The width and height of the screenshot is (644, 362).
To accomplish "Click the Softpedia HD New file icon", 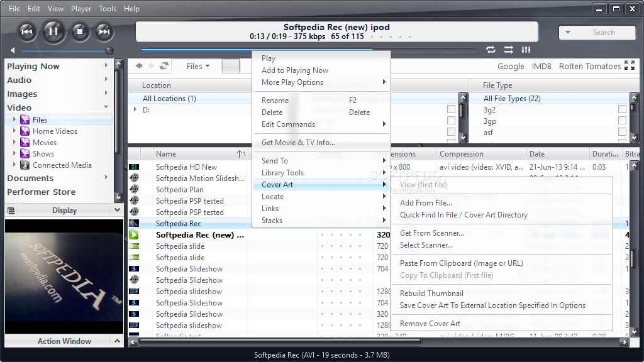I will [134, 167].
